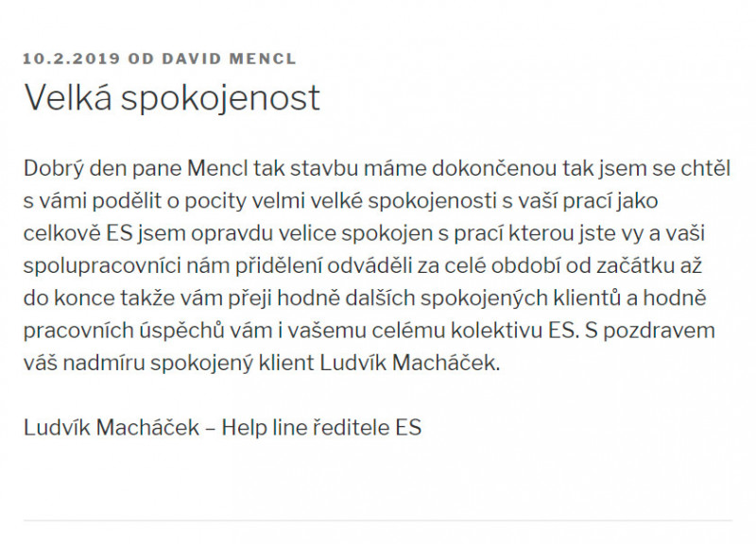Click the word OD in byline
This screenshot has width=756, height=544.
coord(141,59)
